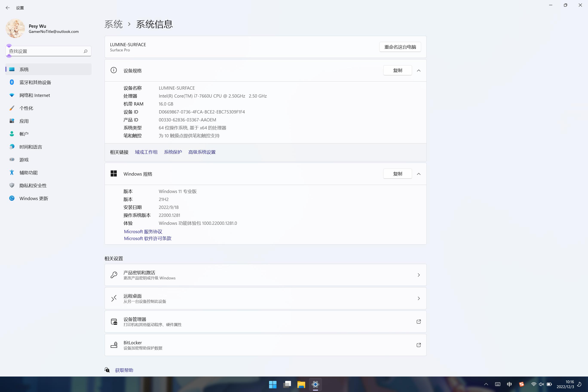Click the Windows Start button on taskbar

(273, 384)
